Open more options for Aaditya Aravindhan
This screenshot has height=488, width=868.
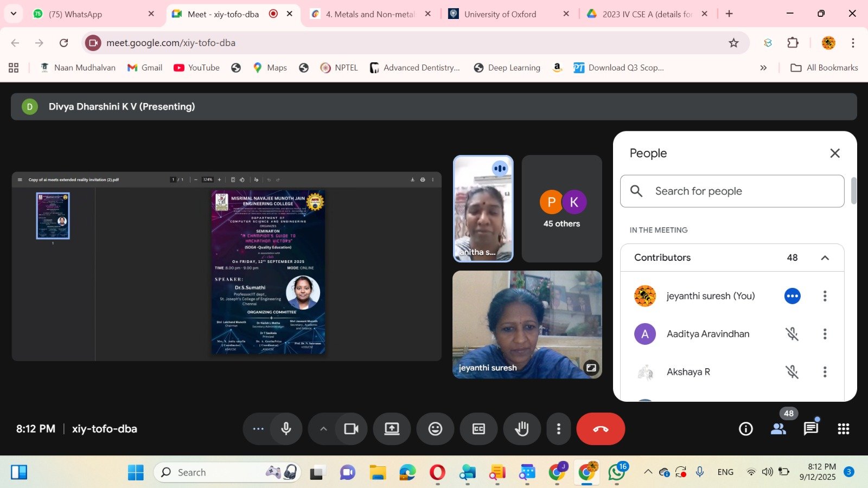tap(825, 334)
